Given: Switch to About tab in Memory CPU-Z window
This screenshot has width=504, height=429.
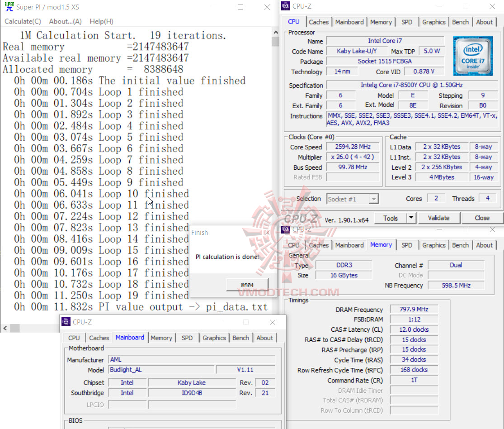Looking at the screenshot, I should (x=484, y=245).
